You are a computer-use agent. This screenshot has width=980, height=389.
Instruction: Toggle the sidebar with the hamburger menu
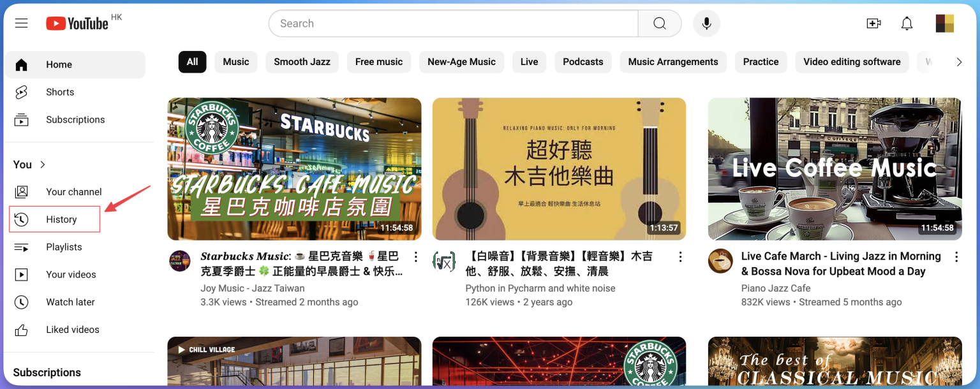click(x=21, y=23)
